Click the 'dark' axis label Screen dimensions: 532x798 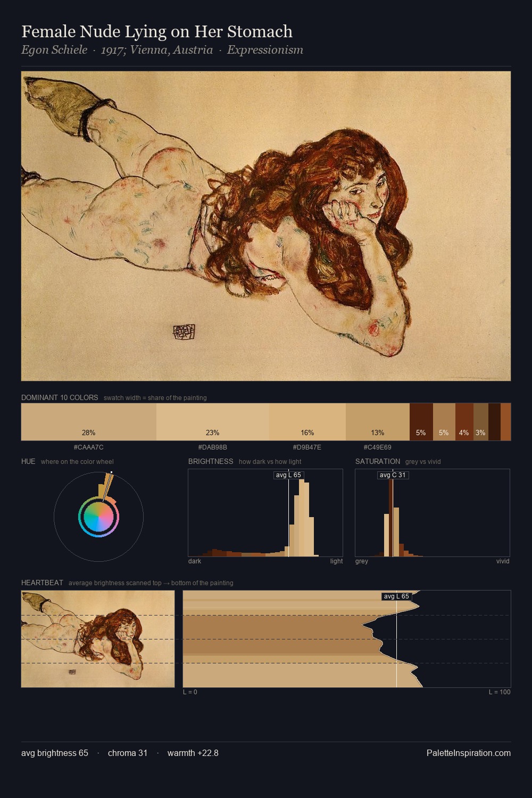[x=195, y=561]
